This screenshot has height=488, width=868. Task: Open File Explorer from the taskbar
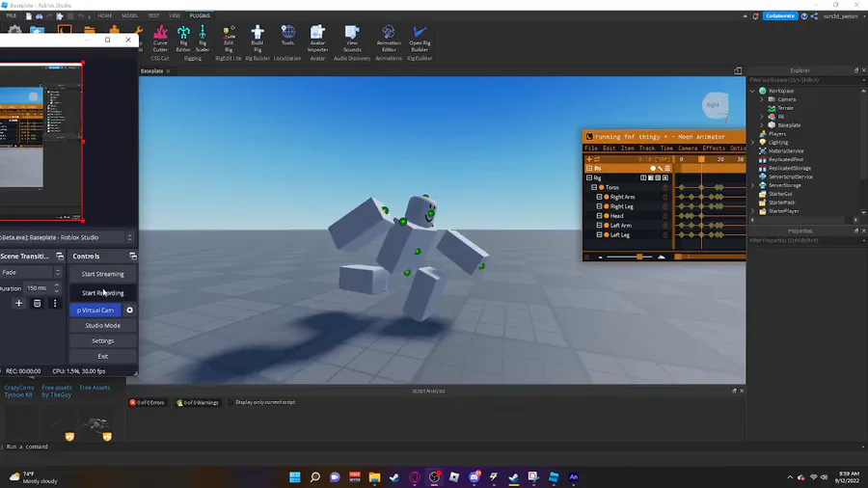click(375, 477)
